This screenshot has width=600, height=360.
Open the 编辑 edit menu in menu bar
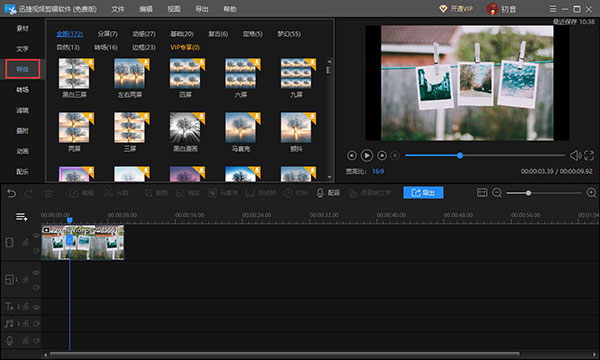coord(145,9)
